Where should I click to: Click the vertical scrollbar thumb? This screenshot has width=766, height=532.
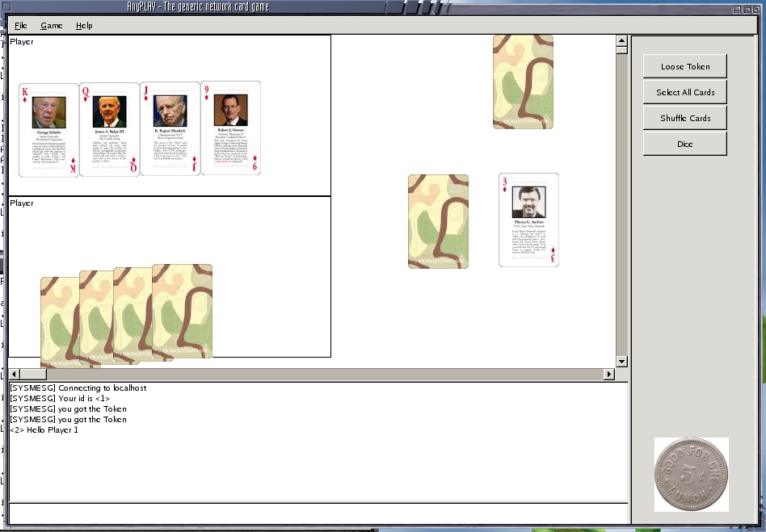coord(622,50)
